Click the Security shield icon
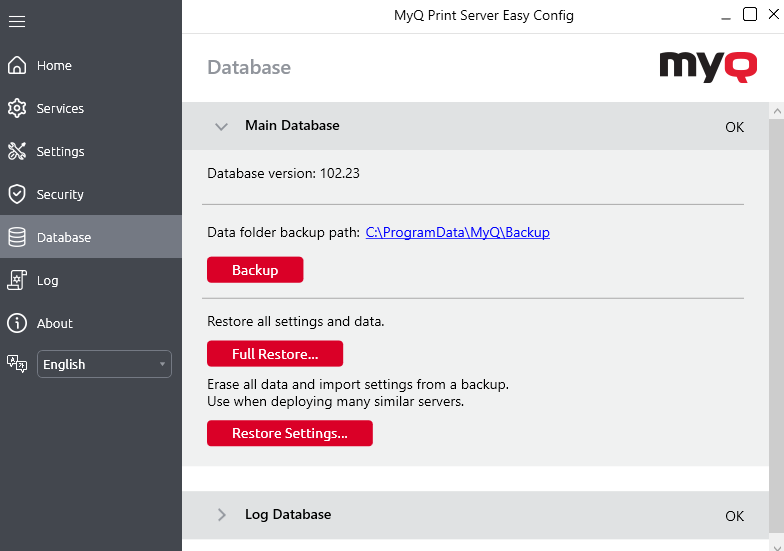 tap(16, 195)
